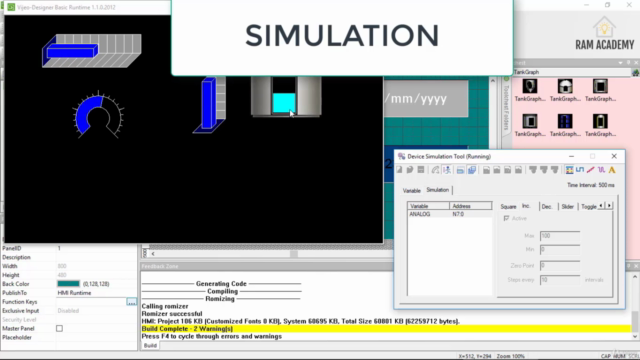Click the first gray document icon after windows icons

486,170
